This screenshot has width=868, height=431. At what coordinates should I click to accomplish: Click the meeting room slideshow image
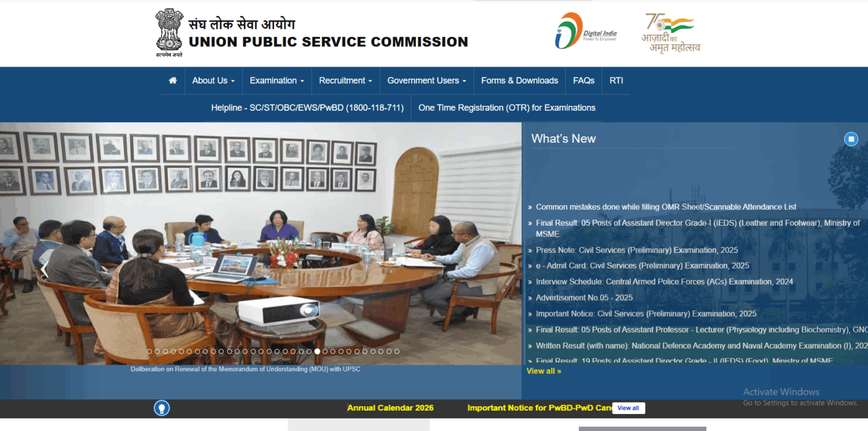pos(261,244)
